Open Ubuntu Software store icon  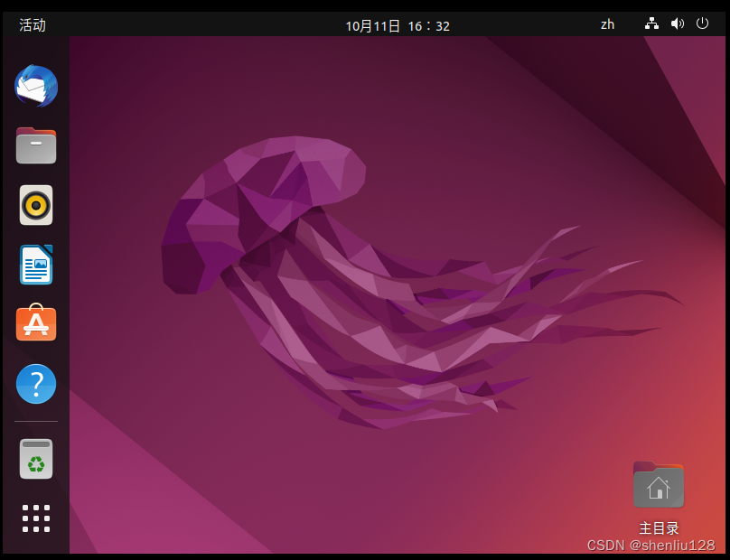tap(36, 322)
